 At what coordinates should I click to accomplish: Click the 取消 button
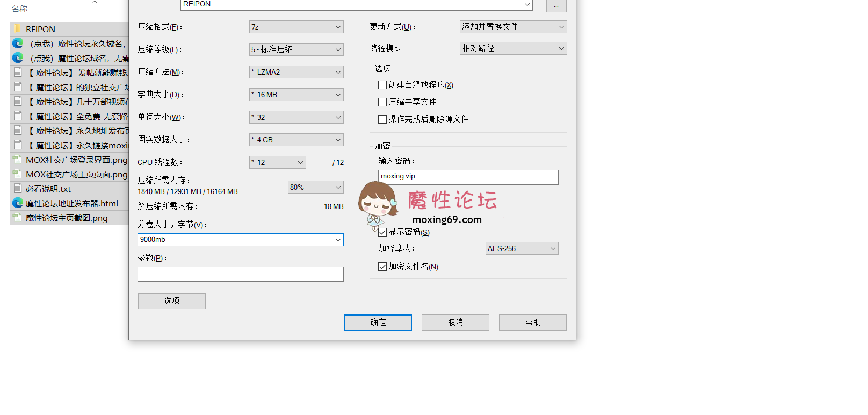click(x=455, y=323)
